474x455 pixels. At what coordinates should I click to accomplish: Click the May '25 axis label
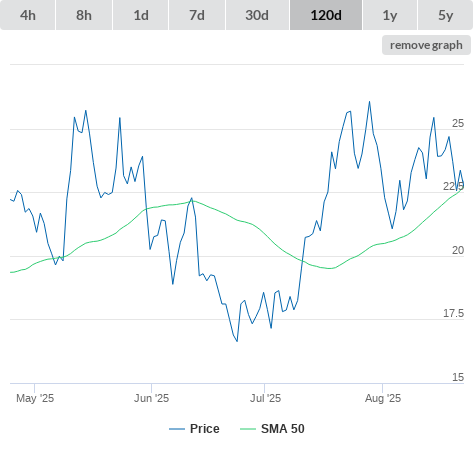[35, 398]
